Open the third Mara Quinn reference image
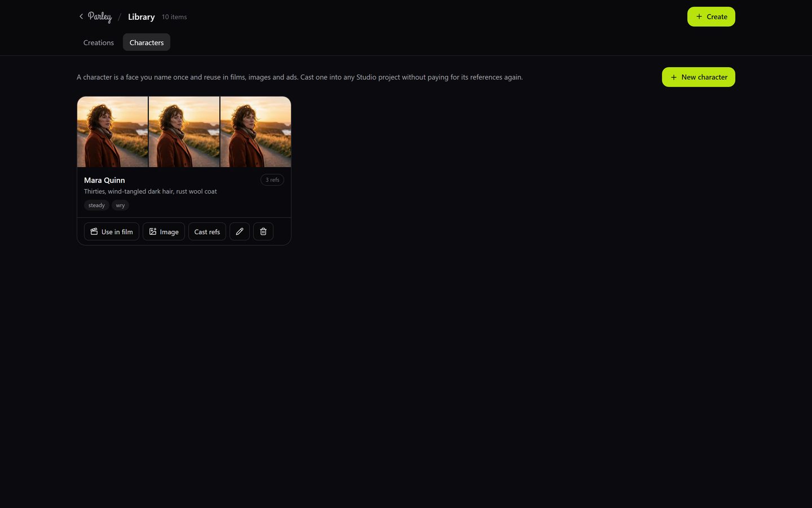The image size is (812, 508). click(x=255, y=132)
